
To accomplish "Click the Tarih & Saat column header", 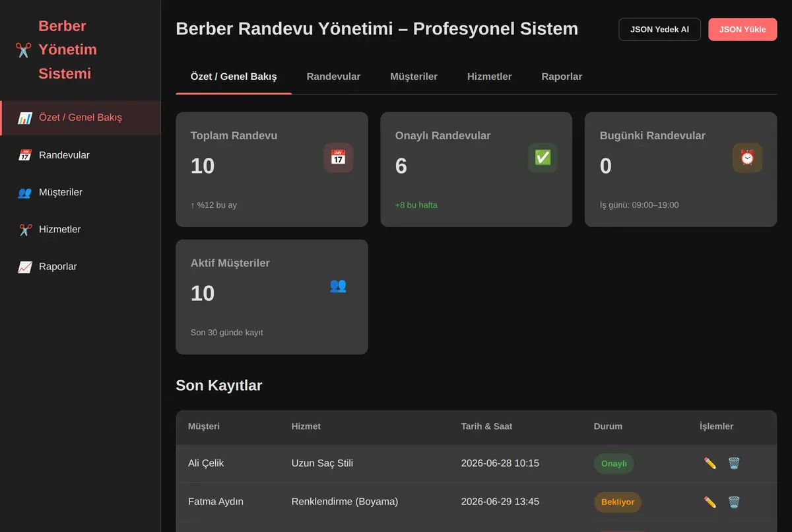I will pyautogui.click(x=487, y=426).
